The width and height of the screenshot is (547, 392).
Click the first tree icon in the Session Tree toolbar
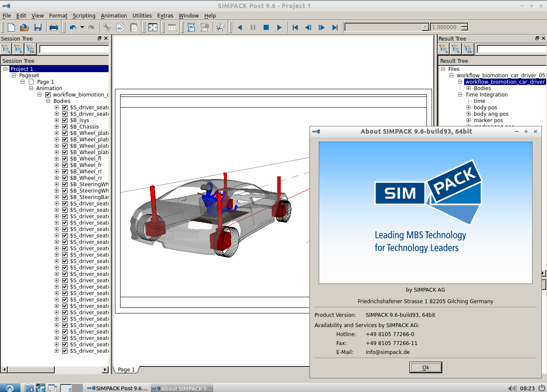click(x=6, y=49)
